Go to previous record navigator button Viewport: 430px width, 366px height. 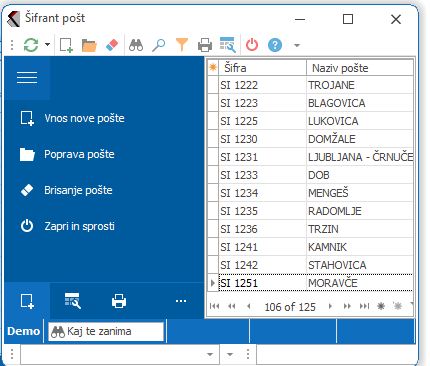pyautogui.click(x=248, y=306)
